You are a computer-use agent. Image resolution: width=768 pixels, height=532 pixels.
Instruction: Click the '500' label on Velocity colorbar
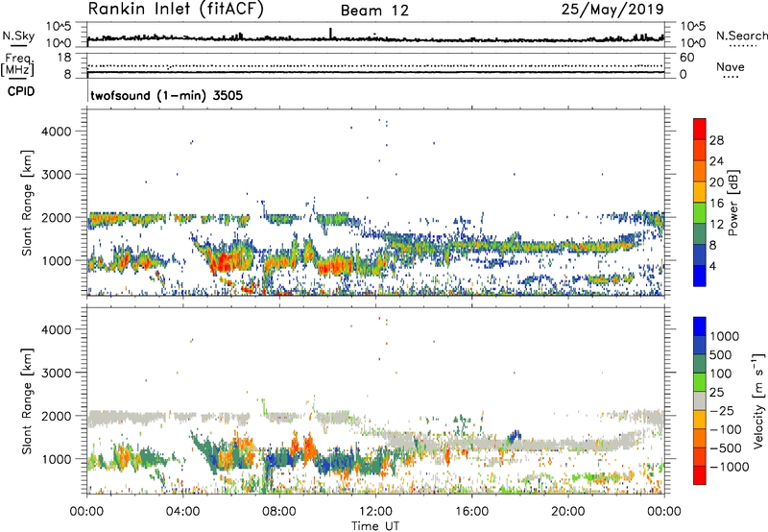click(x=719, y=354)
